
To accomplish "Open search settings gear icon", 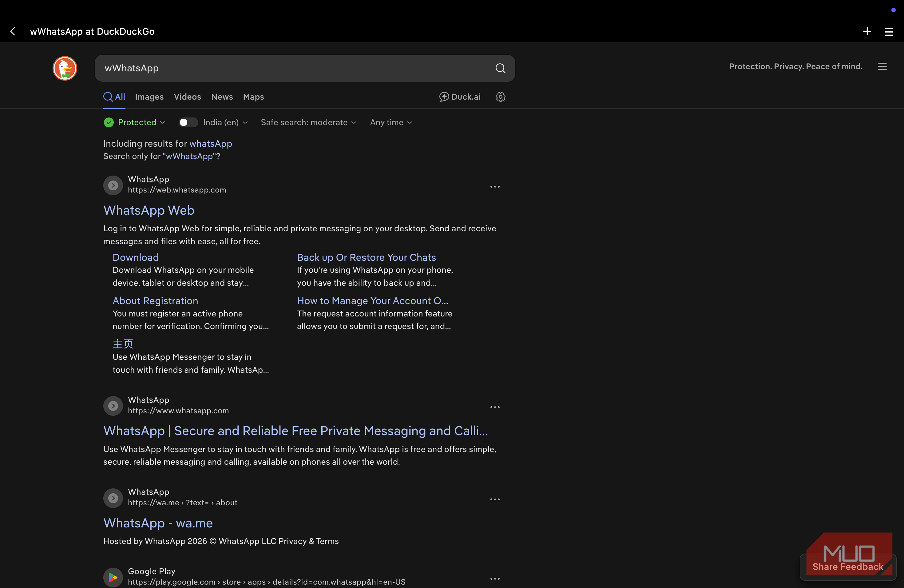I will click(500, 97).
